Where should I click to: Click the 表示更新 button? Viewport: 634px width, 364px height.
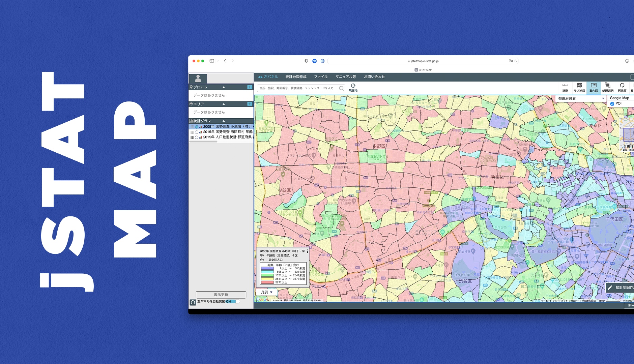click(x=221, y=295)
